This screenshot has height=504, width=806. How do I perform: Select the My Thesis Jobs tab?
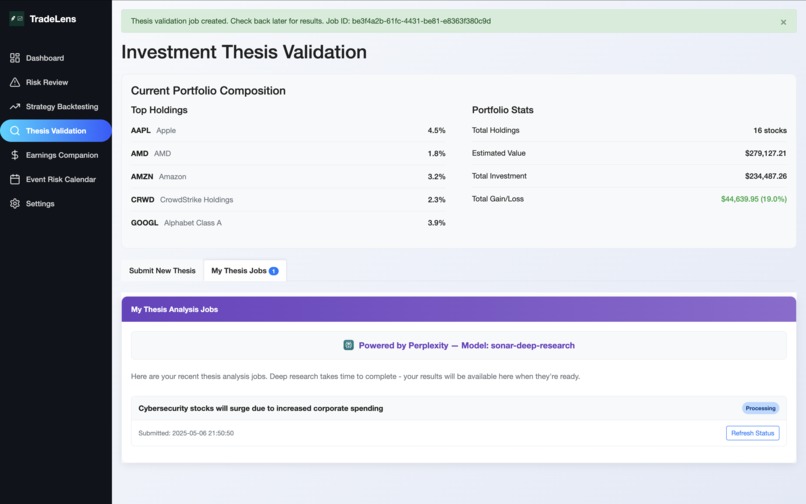[245, 271]
